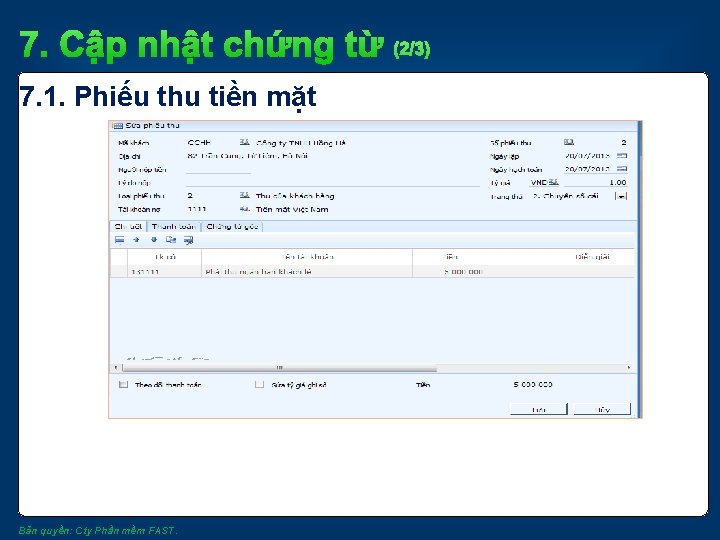720x540 pixels.
Task: Click the Tài khoản nợ value 1111
Action: click(197, 209)
